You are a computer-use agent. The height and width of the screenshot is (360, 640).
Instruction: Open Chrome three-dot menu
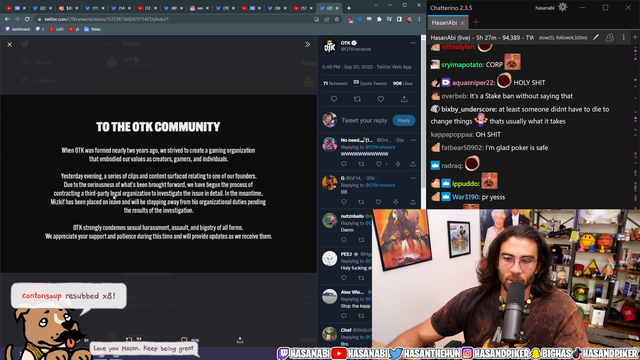419,19
